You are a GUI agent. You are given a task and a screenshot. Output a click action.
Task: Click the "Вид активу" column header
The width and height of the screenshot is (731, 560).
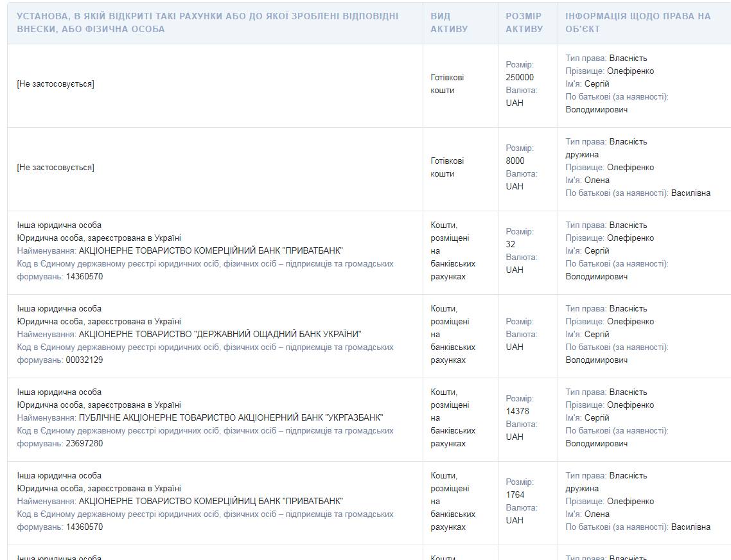click(449, 22)
